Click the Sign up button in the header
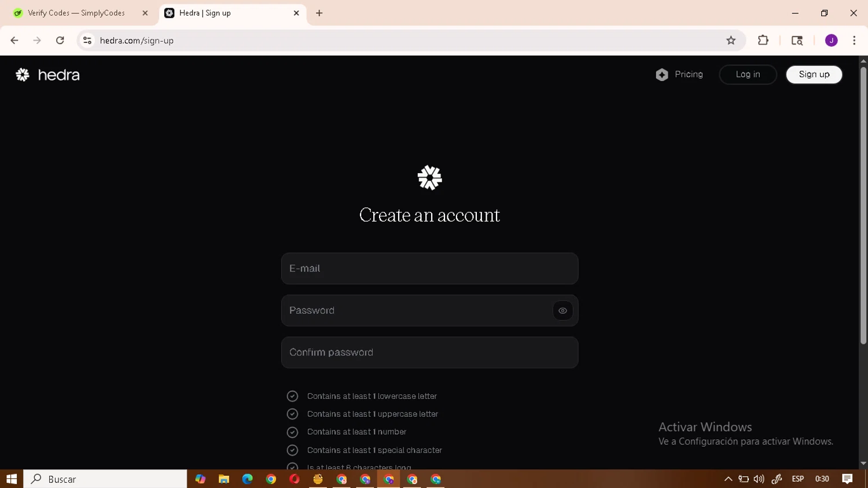Screen dimensions: 868x488 tap(814, 75)
